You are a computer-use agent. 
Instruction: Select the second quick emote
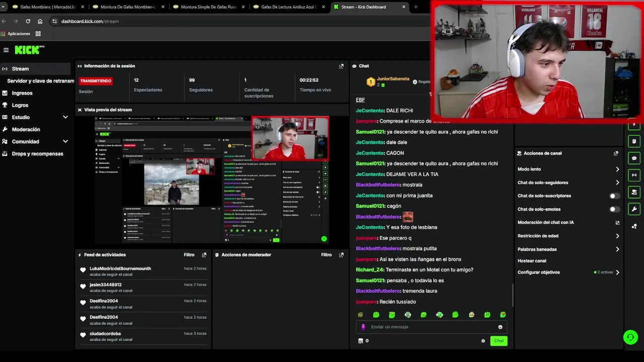pyautogui.click(x=376, y=315)
